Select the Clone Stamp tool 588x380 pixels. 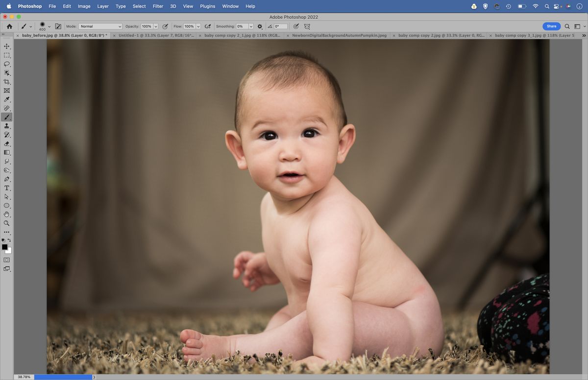(x=7, y=126)
